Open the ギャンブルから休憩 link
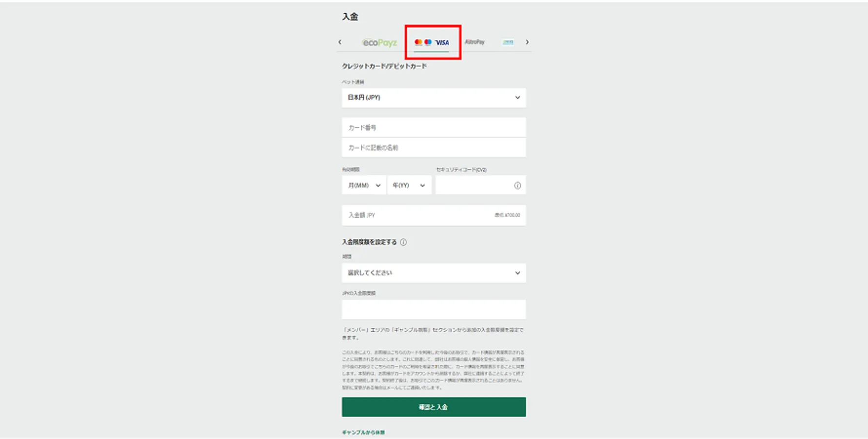Screen dimensions: 868x439 pos(363,432)
